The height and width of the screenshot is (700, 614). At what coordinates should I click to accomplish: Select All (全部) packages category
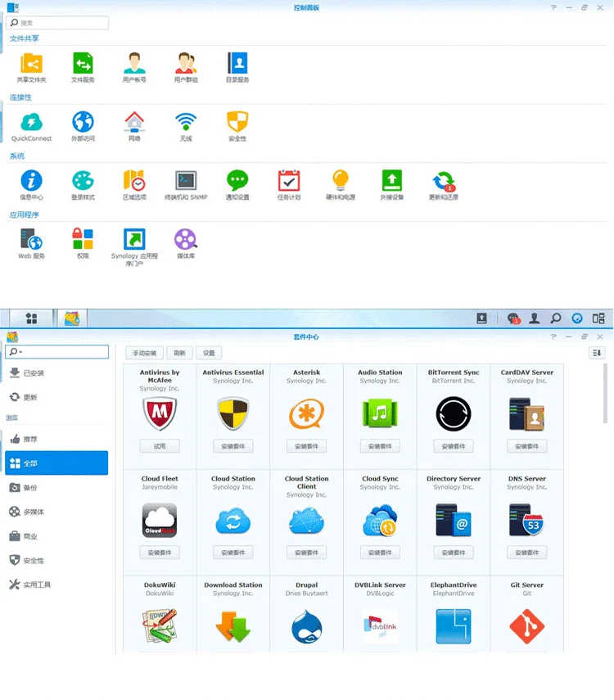point(56,463)
